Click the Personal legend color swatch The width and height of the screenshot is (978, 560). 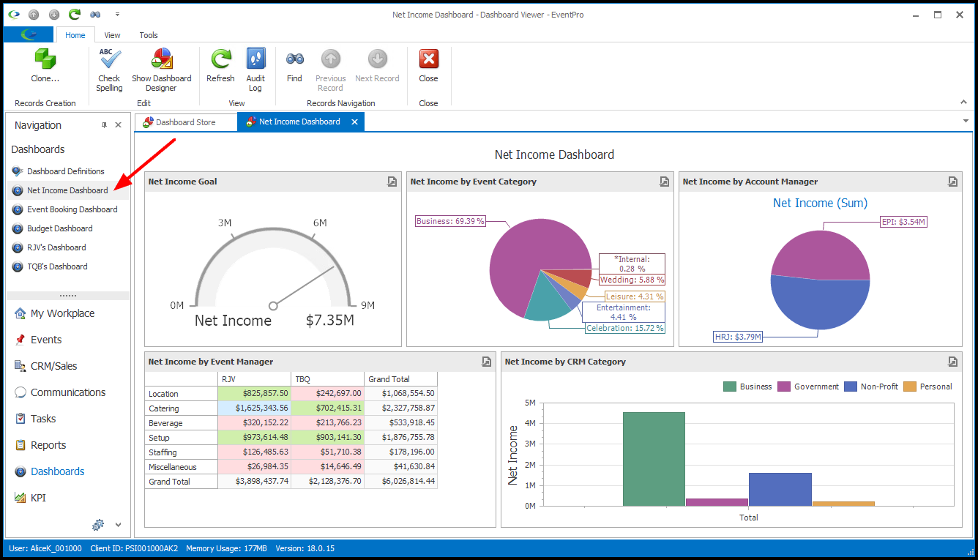tap(910, 387)
